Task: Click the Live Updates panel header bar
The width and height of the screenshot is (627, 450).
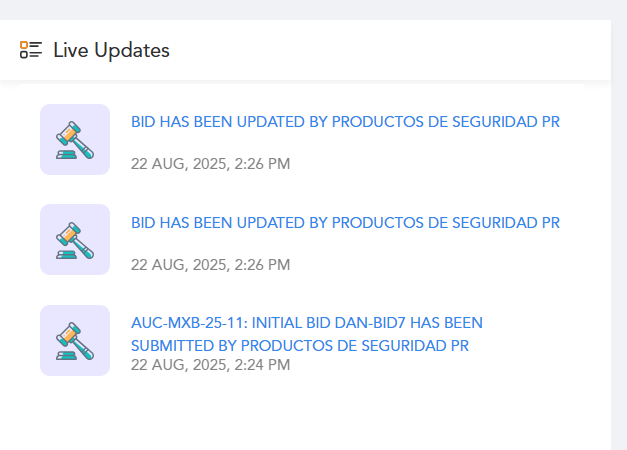Action: pyautogui.click(x=306, y=50)
